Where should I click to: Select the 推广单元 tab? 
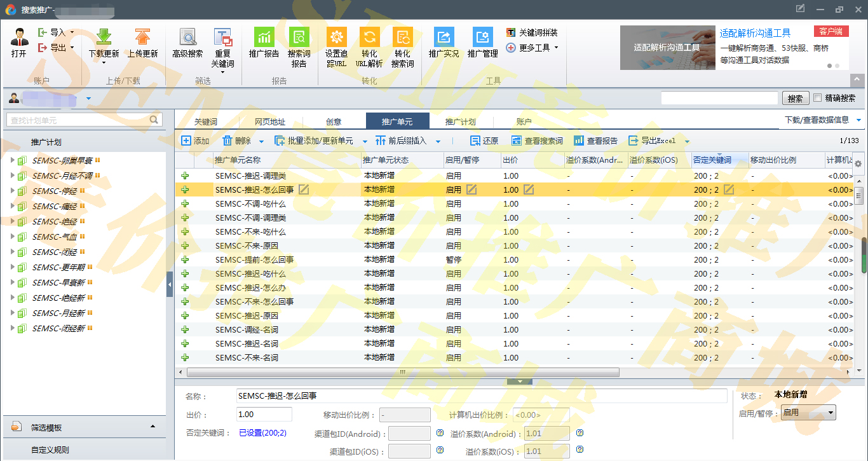(397, 121)
